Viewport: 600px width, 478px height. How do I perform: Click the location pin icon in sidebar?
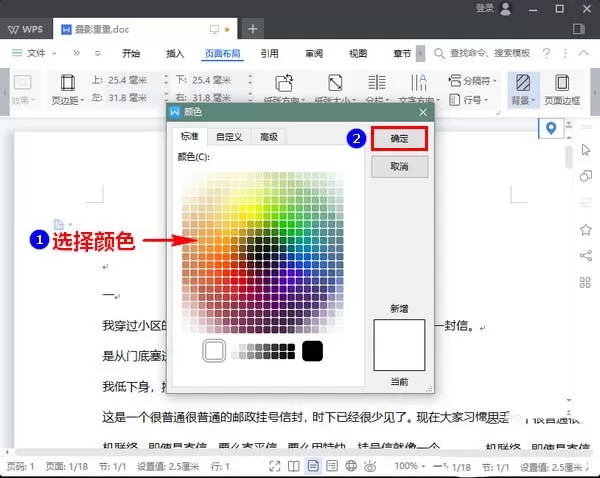coord(551,128)
